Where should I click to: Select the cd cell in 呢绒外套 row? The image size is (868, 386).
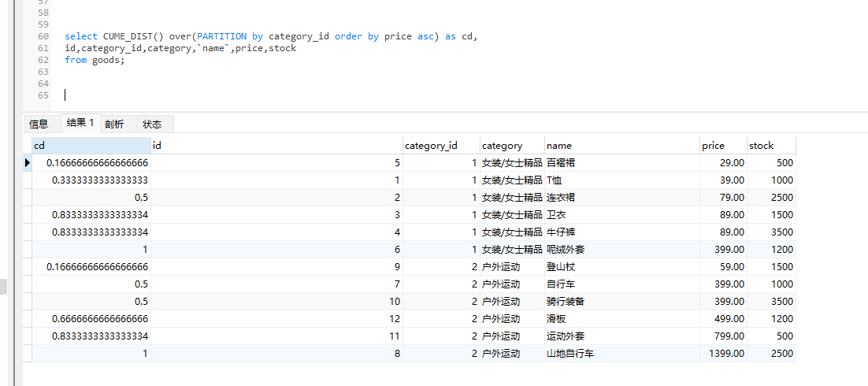(x=91, y=250)
